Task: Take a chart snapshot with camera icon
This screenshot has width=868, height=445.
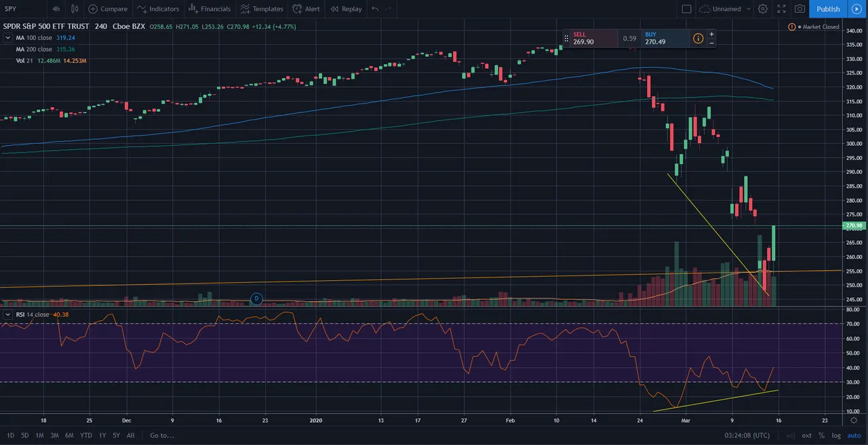Action: click(x=800, y=9)
